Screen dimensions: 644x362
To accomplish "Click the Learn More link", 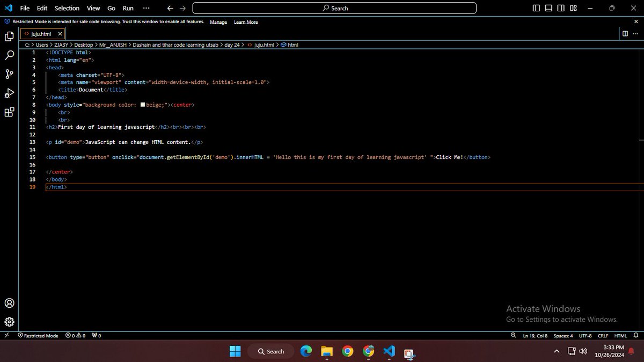I will [x=246, y=22].
